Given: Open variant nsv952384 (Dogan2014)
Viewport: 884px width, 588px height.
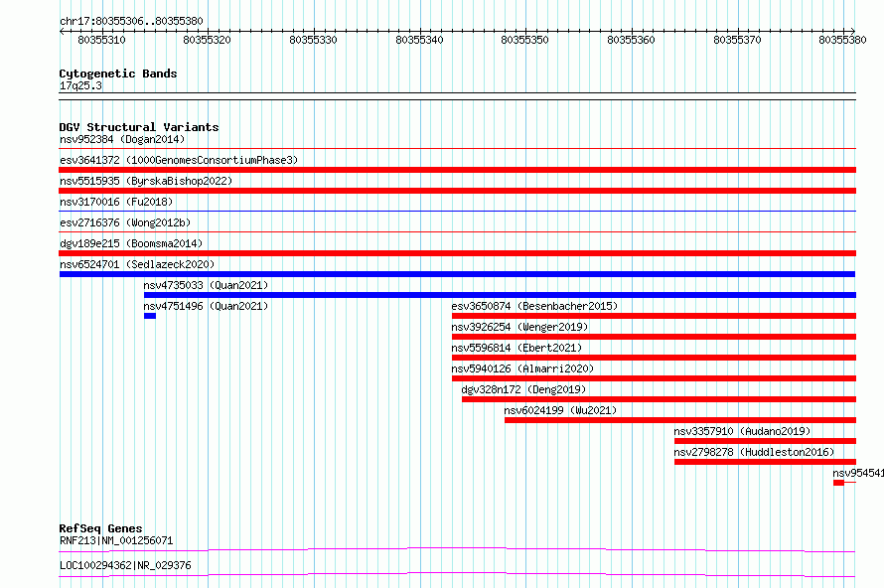Looking at the screenshot, I should tap(122, 139).
